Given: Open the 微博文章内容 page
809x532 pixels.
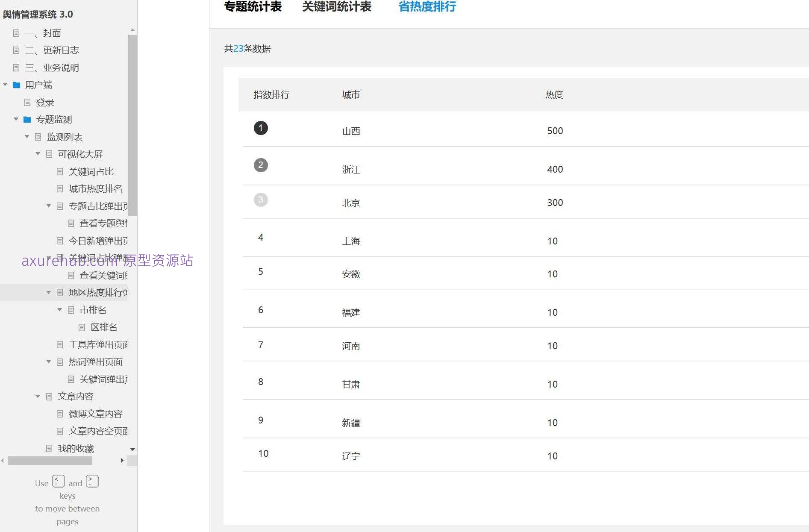Looking at the screenshot, I should pyautogui.click(x=95, y=414).
